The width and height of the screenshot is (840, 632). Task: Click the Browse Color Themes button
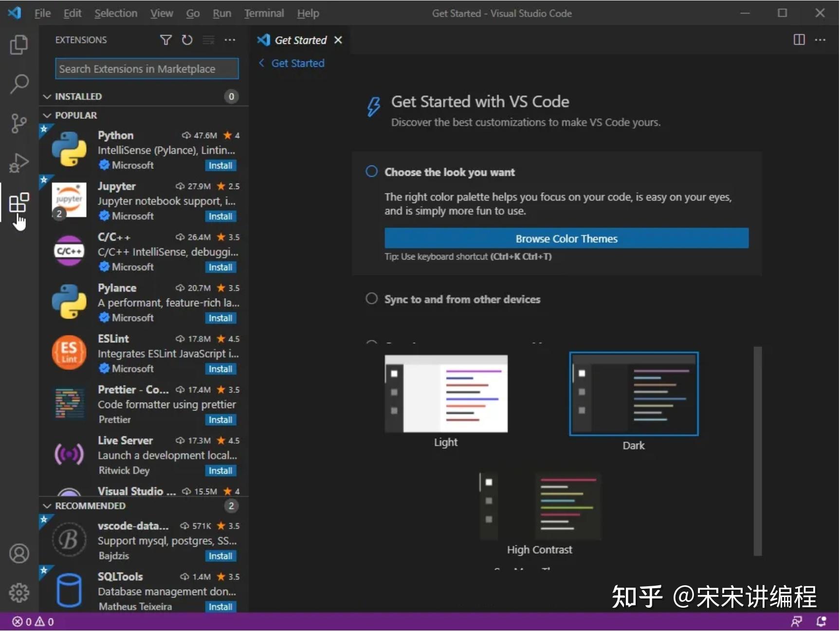coord(566,239)
